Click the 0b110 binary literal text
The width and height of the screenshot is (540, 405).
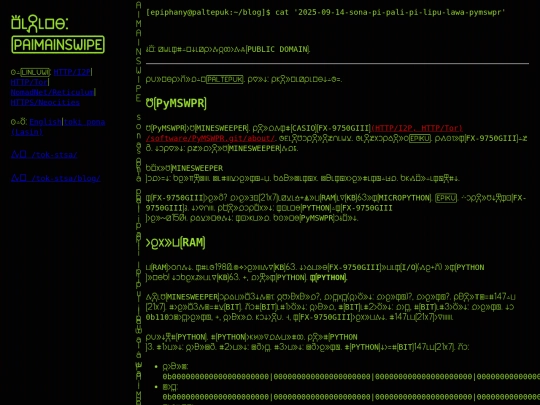[156, 317]
